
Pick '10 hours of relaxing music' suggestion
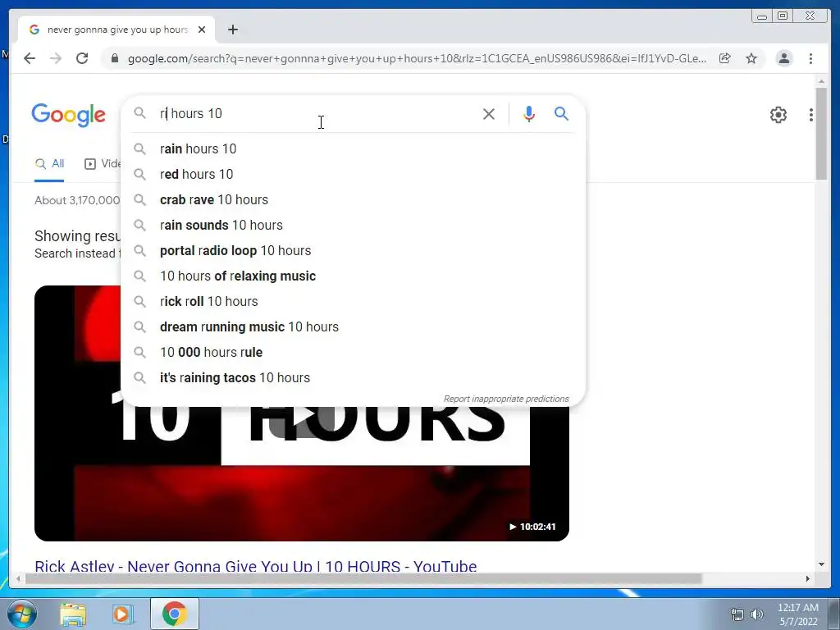click(354, 276)
